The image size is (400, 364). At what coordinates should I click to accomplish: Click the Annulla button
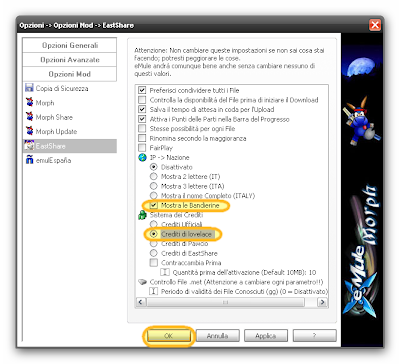[217, 336]
